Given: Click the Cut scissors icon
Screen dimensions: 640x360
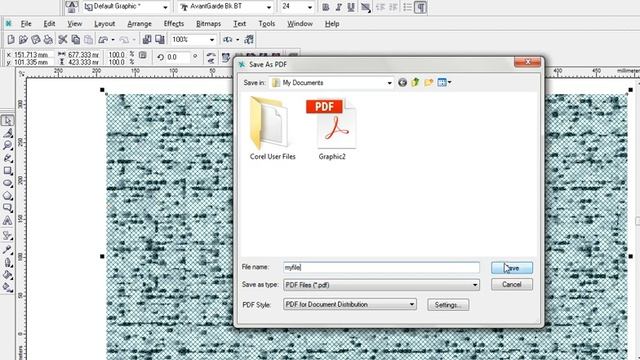Looking at the screenshot, I should [x=62, y=40].
